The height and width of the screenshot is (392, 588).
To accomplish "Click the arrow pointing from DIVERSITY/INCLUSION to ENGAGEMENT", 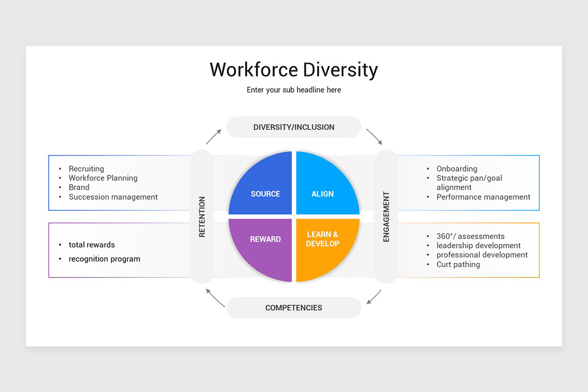I will 374,137.
